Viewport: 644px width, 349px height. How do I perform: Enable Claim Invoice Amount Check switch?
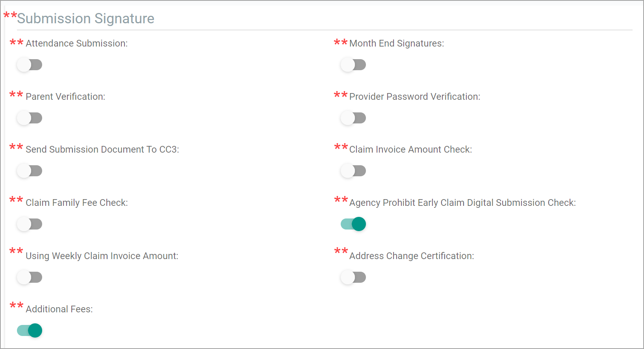coord(353,171)
